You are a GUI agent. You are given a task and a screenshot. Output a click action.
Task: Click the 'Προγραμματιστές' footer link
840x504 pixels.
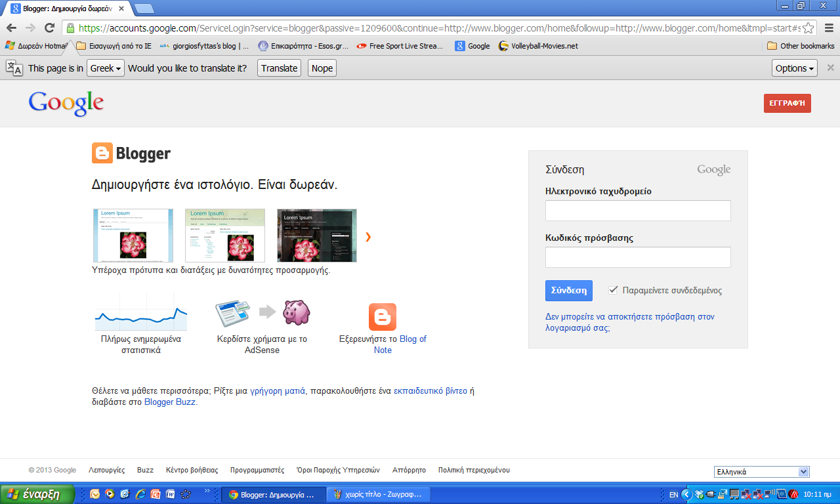pos(257,470)
